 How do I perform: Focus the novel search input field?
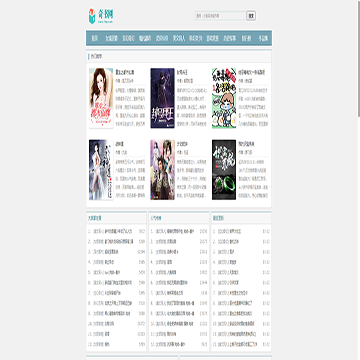[x=221, y=16]
